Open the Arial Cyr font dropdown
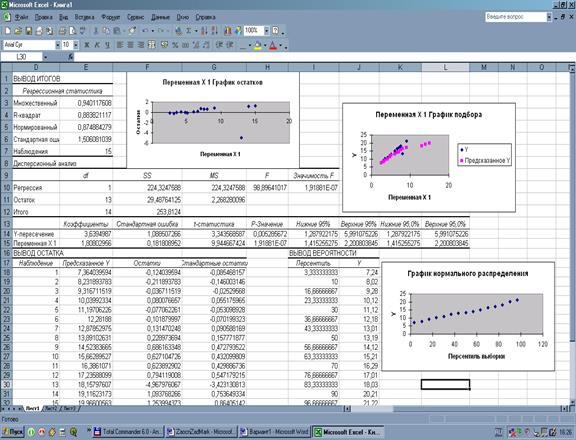The image size is (576, 440). (58, 45)
